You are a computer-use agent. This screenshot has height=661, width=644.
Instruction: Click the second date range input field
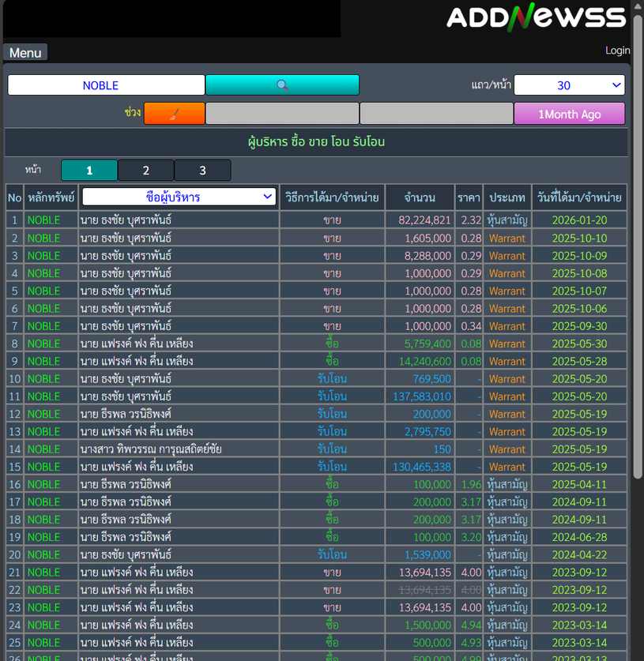point(436,114)
